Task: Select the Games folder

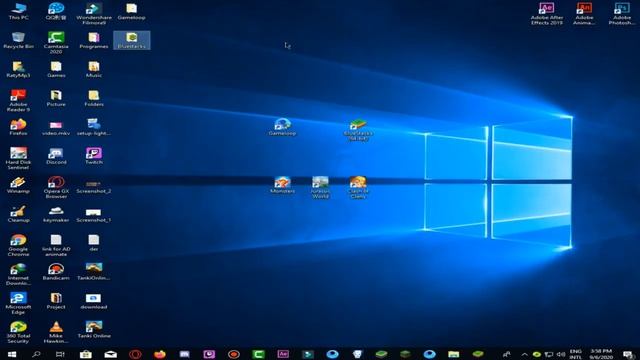Action: (x=56, y=69)
